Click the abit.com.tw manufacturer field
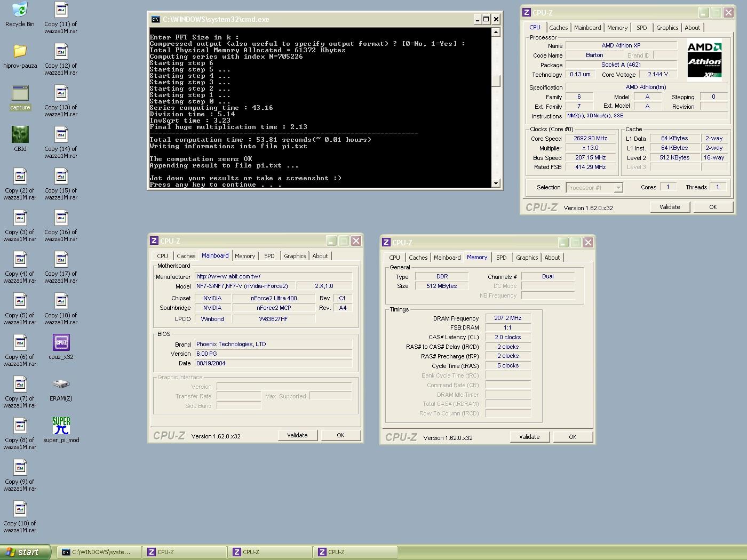 click(273, 276)
